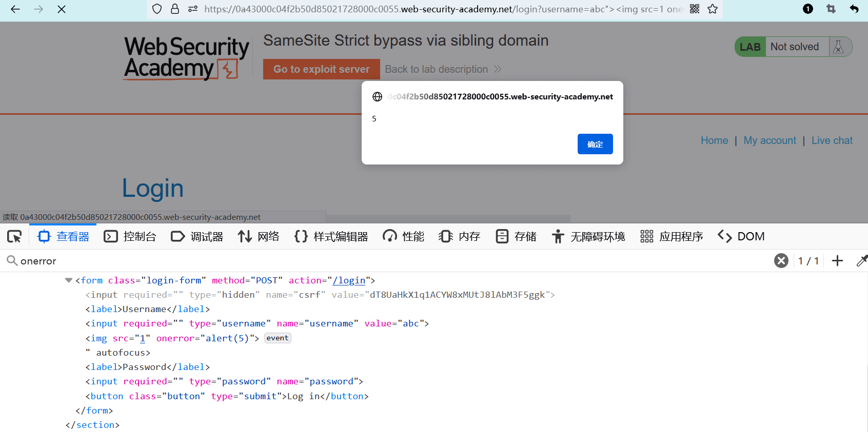Bookmark page with star icon
This screenshot has height=432, width=868.
click(x=713, y=9)
